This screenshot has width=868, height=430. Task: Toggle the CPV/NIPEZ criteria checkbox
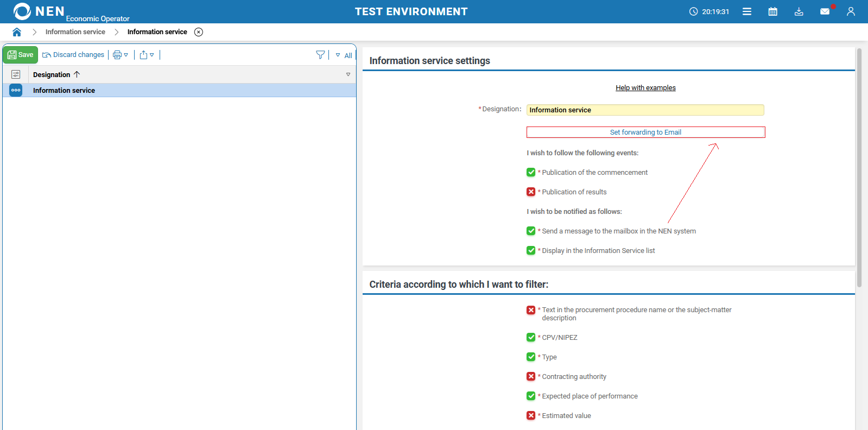(531, 337)
